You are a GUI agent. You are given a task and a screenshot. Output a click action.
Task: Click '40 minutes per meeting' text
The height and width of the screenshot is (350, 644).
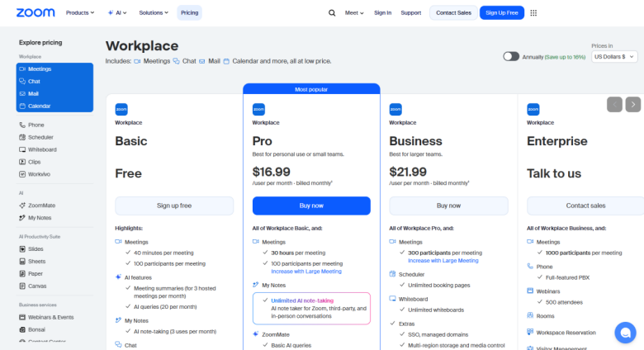tap(163, 253)
